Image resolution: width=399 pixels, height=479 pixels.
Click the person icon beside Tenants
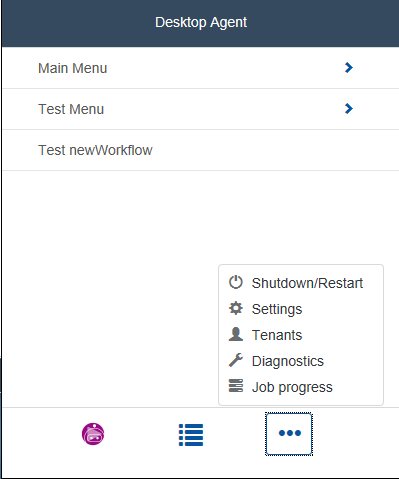(236, 334)
